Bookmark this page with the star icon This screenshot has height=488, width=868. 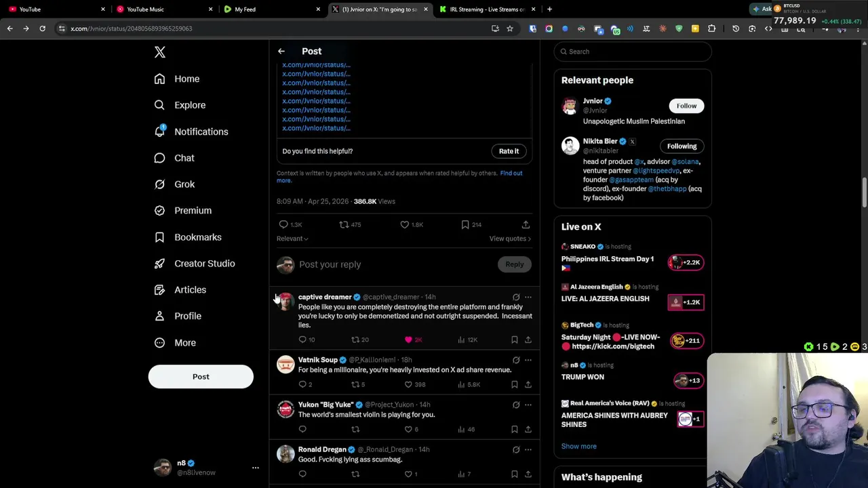point(510,28)
